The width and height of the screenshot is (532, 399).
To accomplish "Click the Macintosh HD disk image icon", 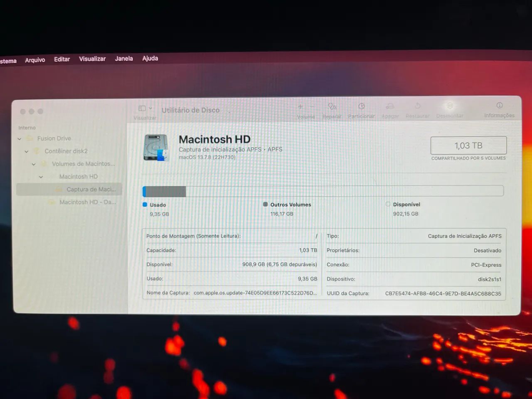I will [156, 148].
